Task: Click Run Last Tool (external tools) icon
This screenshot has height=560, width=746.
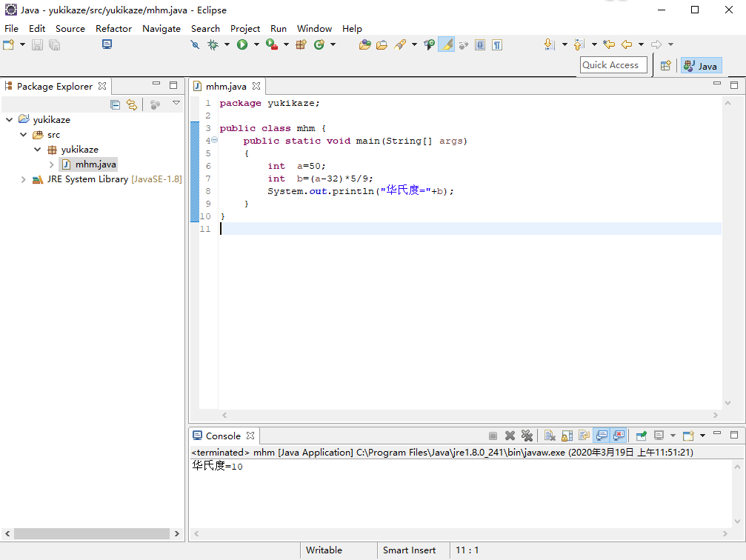Action: (x=272, y=44)
